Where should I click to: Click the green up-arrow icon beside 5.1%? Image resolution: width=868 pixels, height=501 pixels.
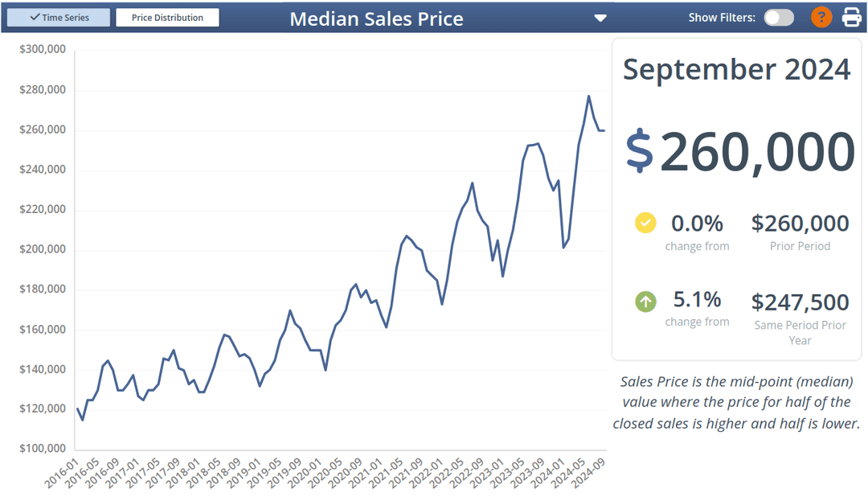pyautogui.click(x=645, y=301)
